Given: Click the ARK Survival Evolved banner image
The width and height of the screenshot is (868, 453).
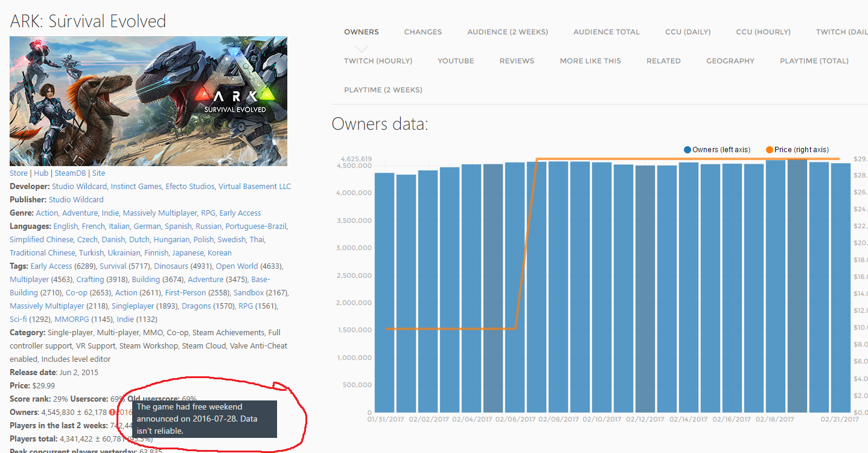Looking at the screenshot, I should point(148,101).
